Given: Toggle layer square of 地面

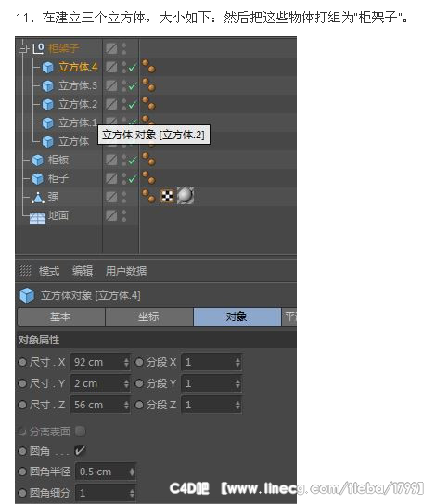Looking at the screenshot, I should tap(111, 215).
